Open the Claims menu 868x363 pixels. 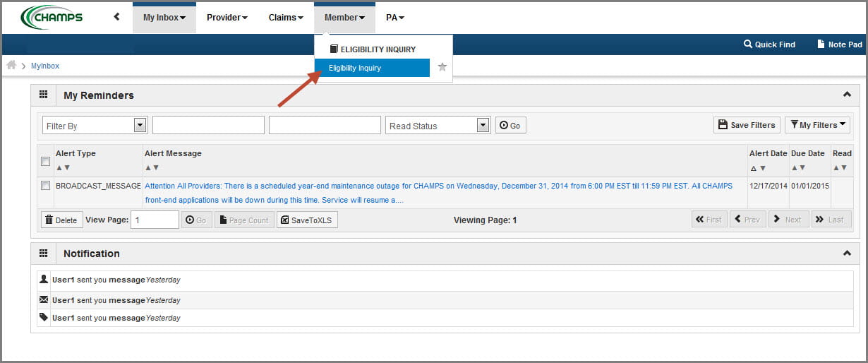286,18
